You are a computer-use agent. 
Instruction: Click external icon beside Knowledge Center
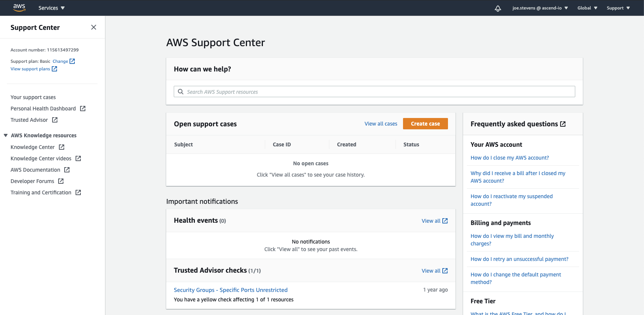62,147
